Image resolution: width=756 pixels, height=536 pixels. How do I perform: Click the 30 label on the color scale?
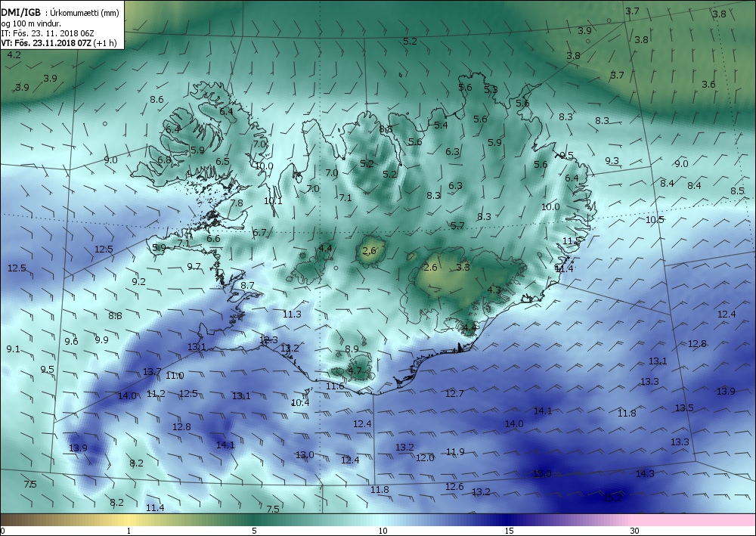click(x=635, y=531)
